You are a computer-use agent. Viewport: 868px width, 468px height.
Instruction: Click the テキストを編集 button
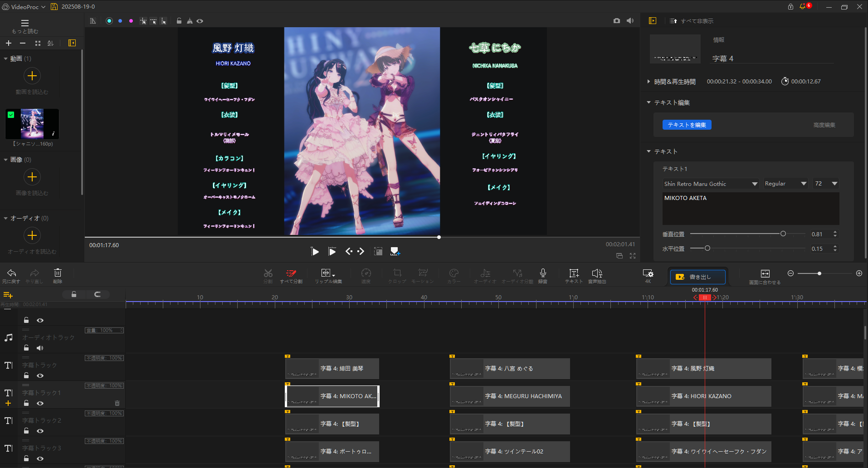(x=687, y=125)
